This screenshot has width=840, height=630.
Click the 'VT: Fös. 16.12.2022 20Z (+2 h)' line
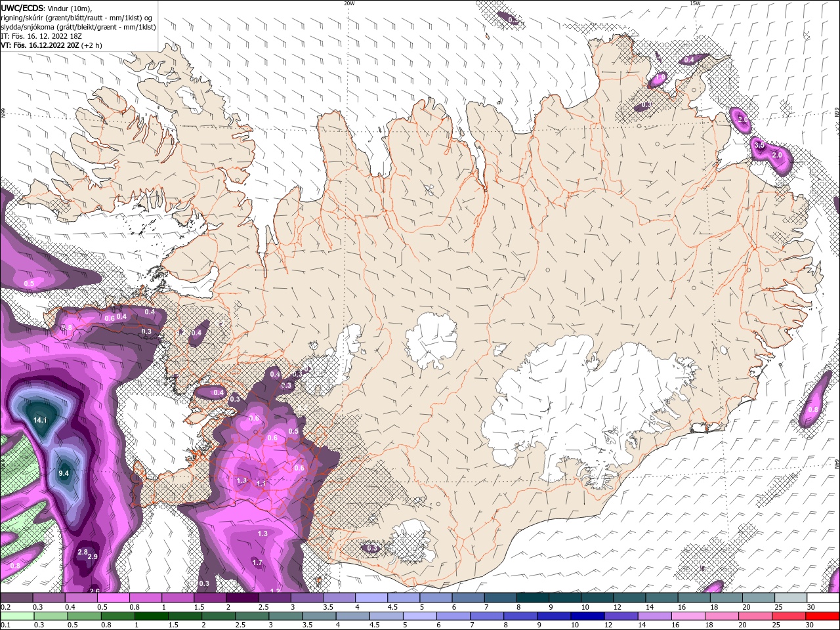[51, 45]
